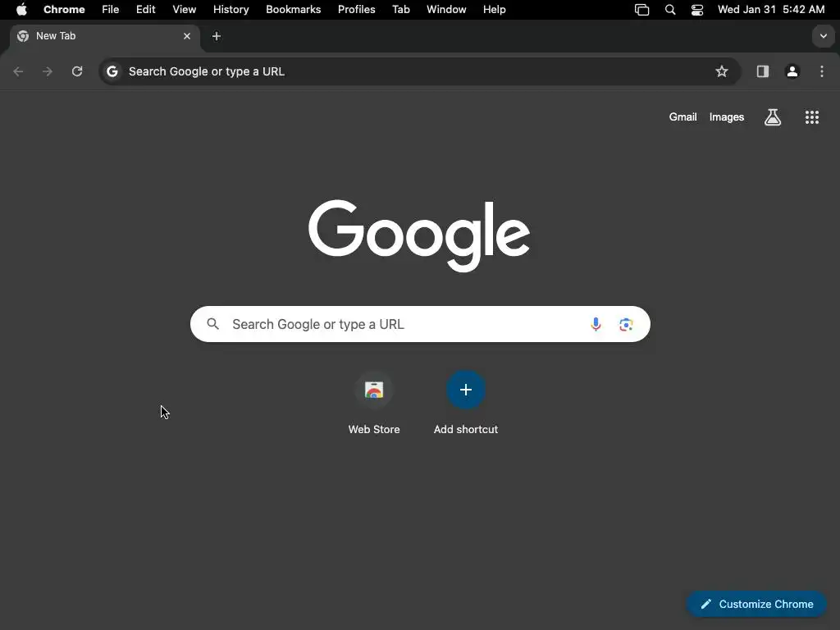The width and height of the screenshot is (840, 630).
Task: Click the date and time in menu bar
Action: point(771,10)
